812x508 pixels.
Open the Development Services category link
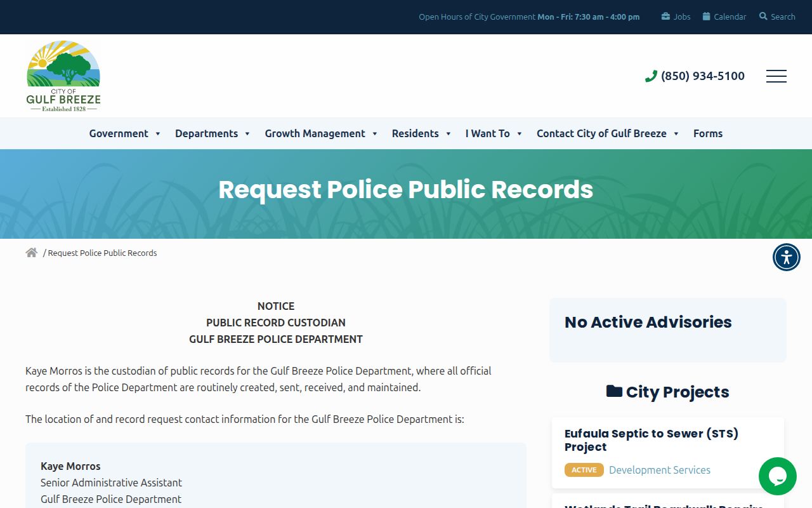pos(660,470)
